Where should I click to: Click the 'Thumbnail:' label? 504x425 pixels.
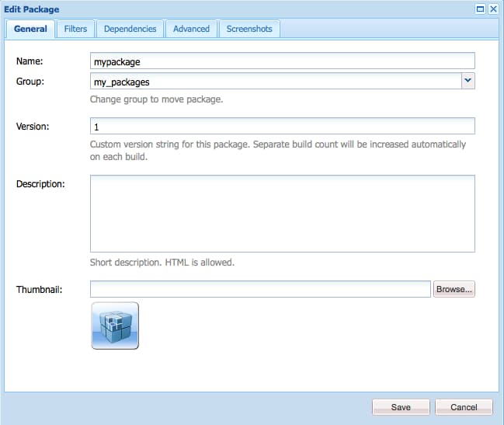[x=39, y=290]
